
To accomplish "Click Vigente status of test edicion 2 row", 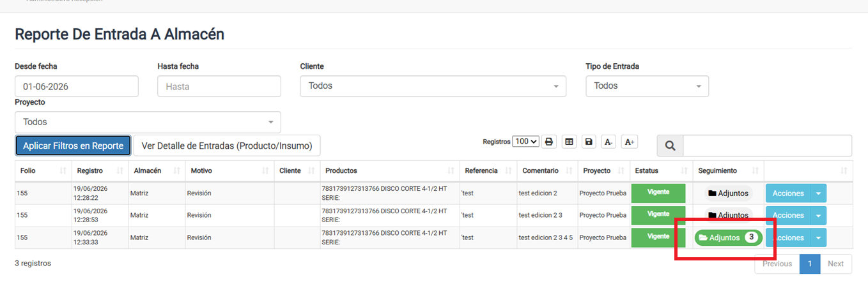I will point(658,193).
